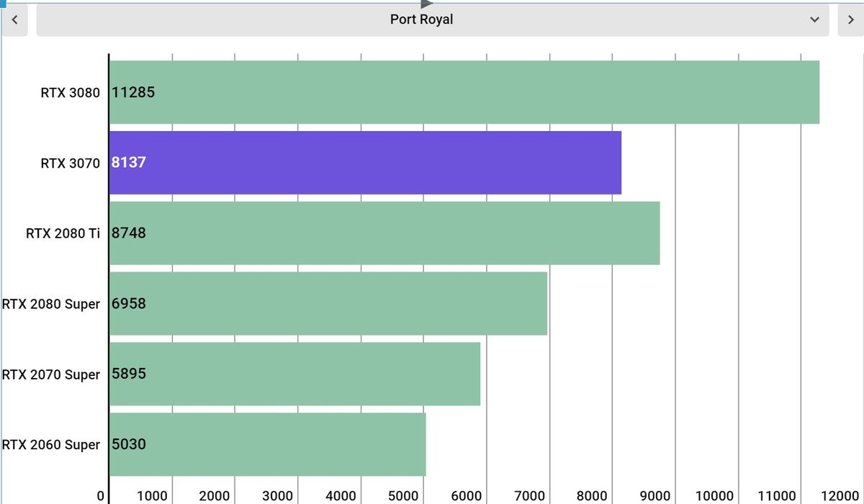
Task: Click the RTX 2060 Super axis label
Action: coord(51,444)
